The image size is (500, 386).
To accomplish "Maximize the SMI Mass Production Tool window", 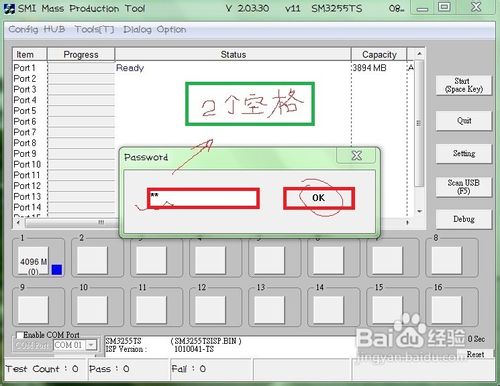I will 444,7.
